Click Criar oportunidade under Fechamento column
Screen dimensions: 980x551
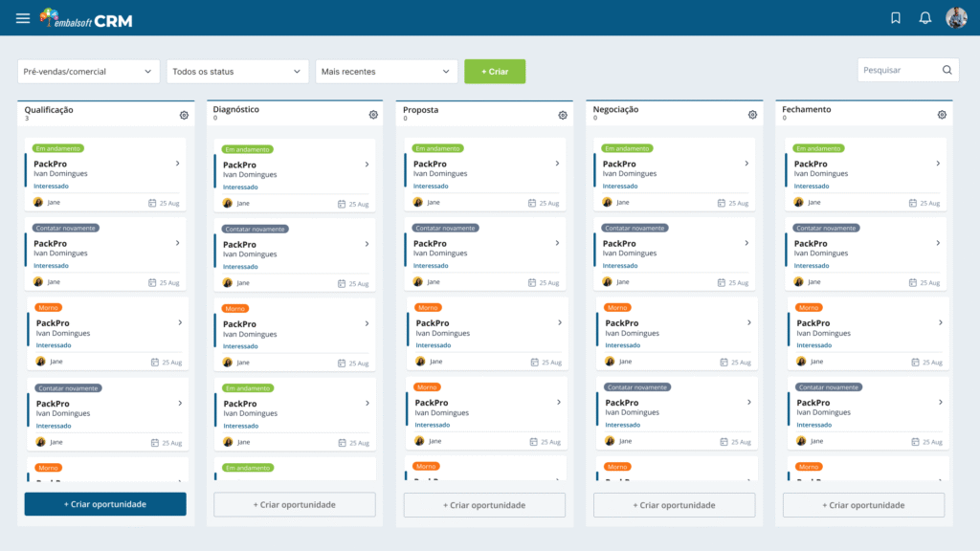pos(863,505)
